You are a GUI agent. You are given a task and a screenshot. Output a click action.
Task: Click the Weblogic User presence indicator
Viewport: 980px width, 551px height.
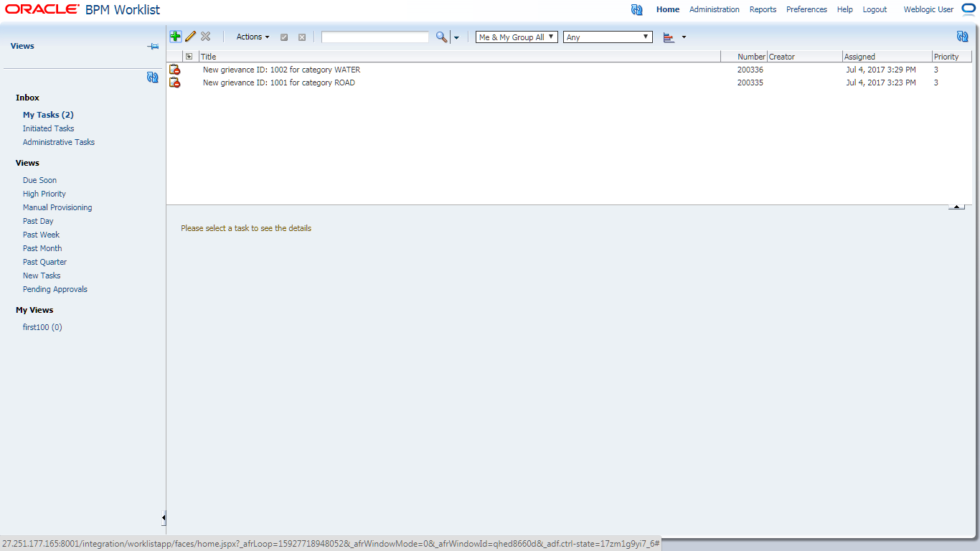click(x=969, y=9)
